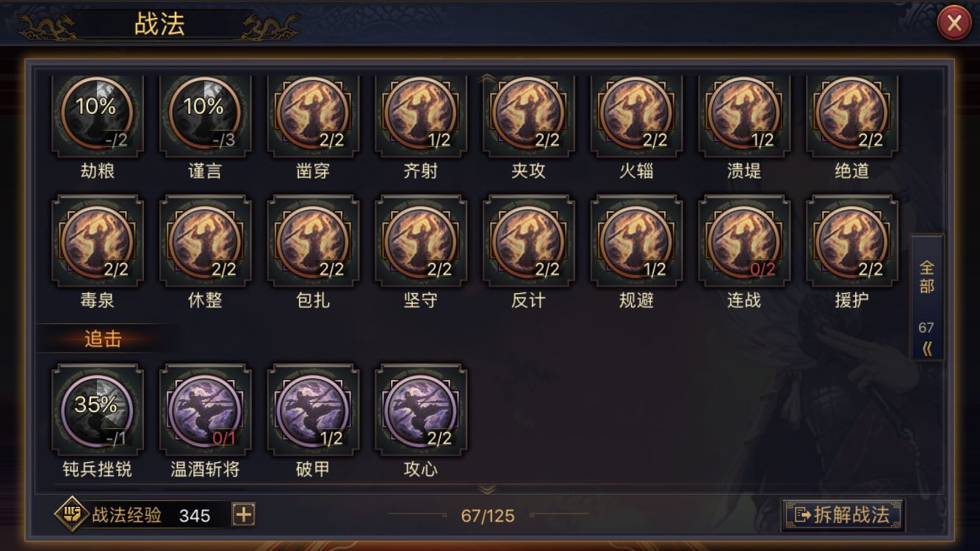Expand list with bottom chevron arrow

coord(487,488)
